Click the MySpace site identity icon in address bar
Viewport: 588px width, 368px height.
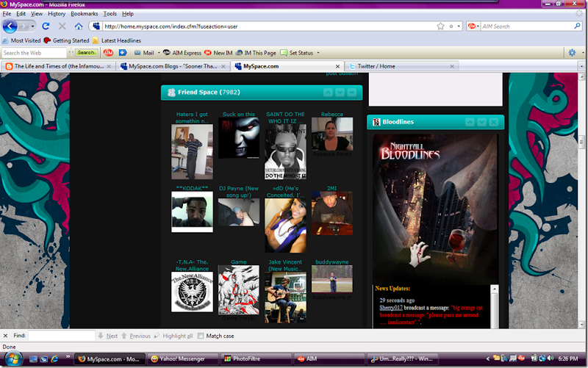point(96,26)
